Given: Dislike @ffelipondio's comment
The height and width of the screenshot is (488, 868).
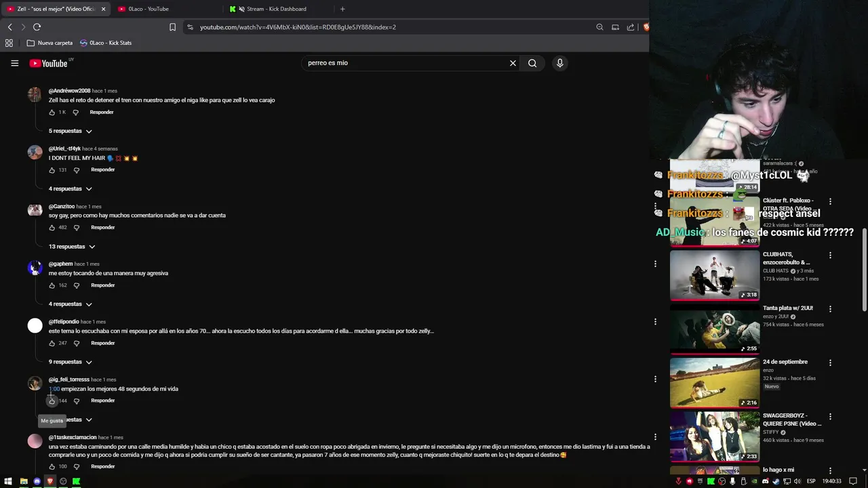Looking at the screenshot, I should [76, 344].
